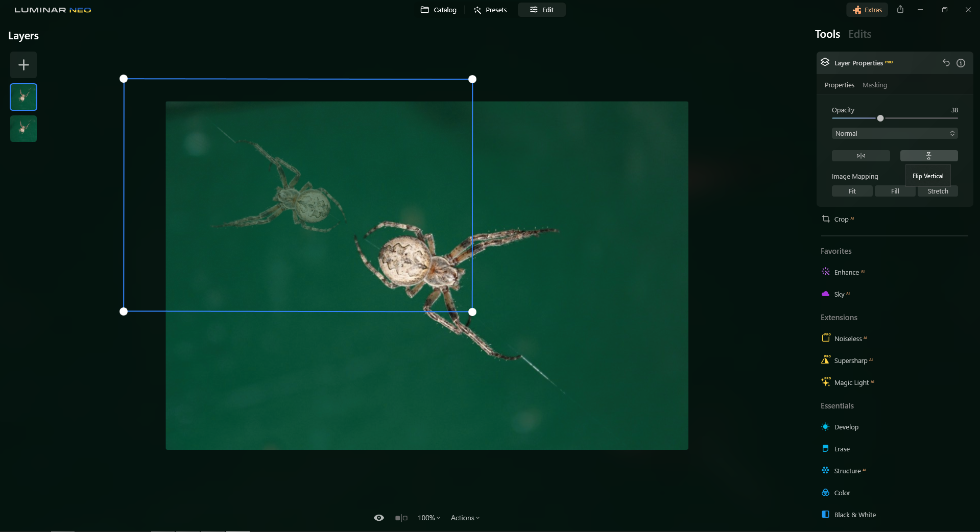Click the top-right layer transform handle
Screen dimensions: 980x532
pos(472,79)
